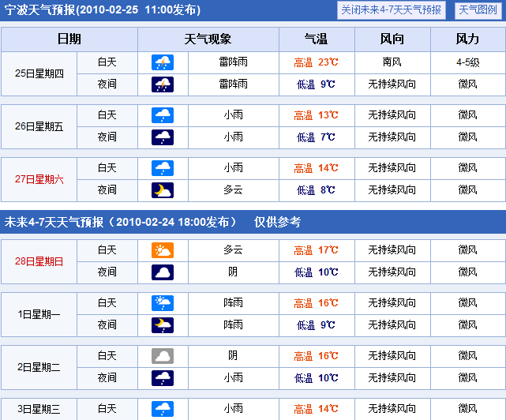The image size is (506, 420).
Task: Click 高温 14℃ in 27日 白天 row
Action: pos(316,168)
